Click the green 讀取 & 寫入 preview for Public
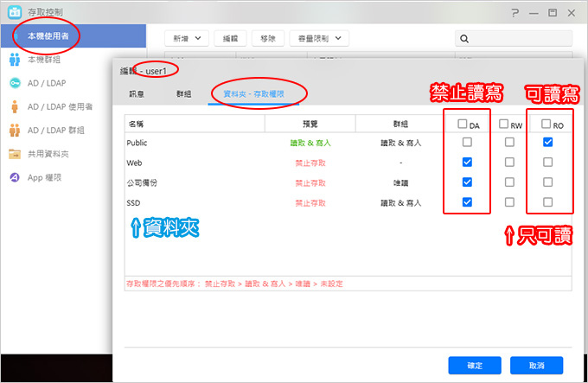The width and height of the screenshot is (588, 383). click(310, 143)
